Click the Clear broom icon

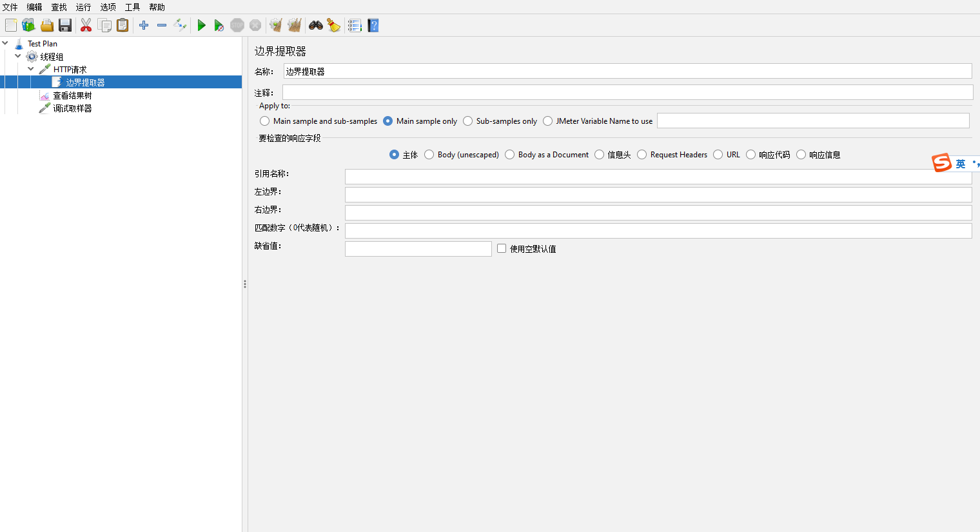[x=276, y=25]
